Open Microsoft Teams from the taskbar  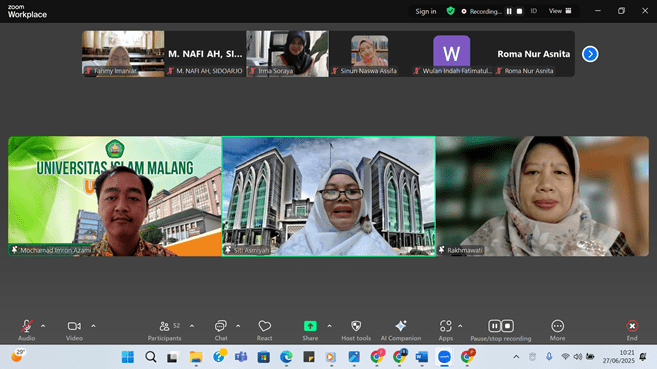tap(241, 357)
